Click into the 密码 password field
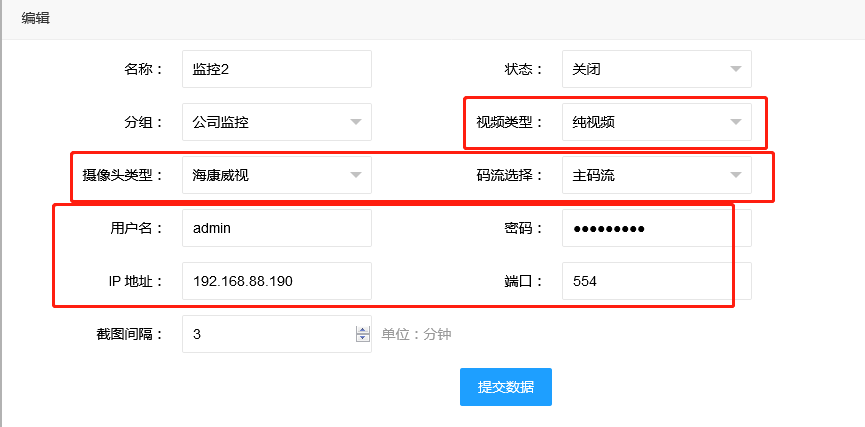Image resolution: width=865 pixels, height=427 pixels. pyautogui.click(x=655, y=228)
